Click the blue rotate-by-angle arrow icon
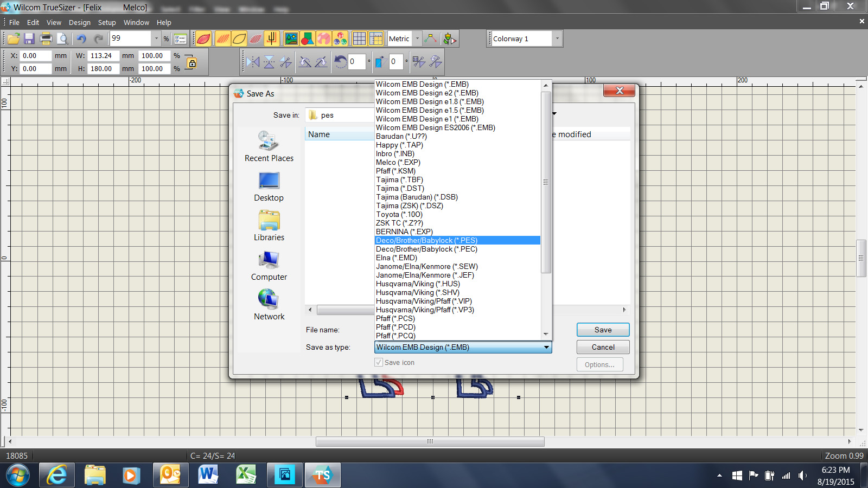This screenshot has height=488, width=868. point(340,62)
